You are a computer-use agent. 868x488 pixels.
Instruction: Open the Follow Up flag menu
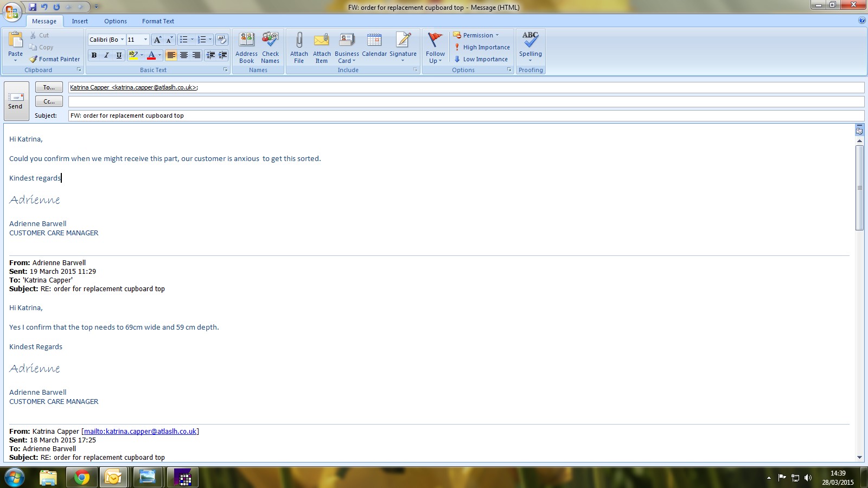coord(435,48)
